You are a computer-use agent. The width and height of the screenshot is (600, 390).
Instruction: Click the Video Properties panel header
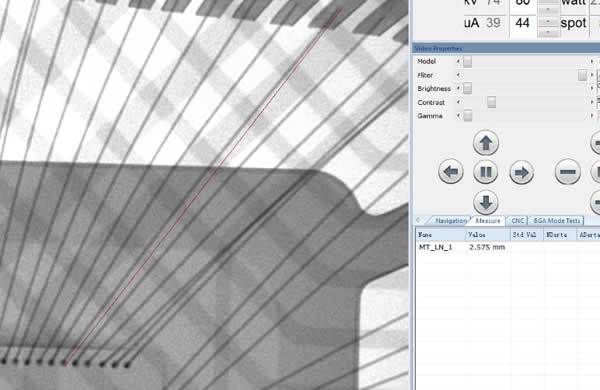(506, 49)
